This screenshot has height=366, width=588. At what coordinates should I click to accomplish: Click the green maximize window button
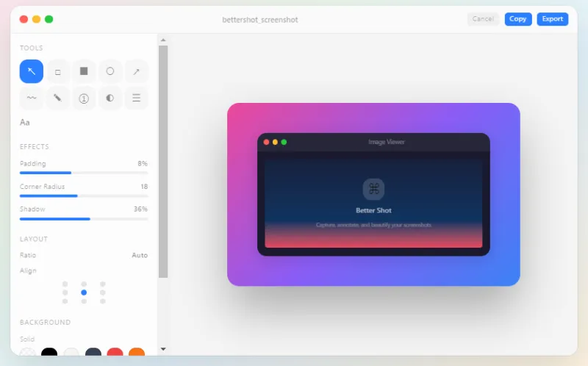pos(49,19)
